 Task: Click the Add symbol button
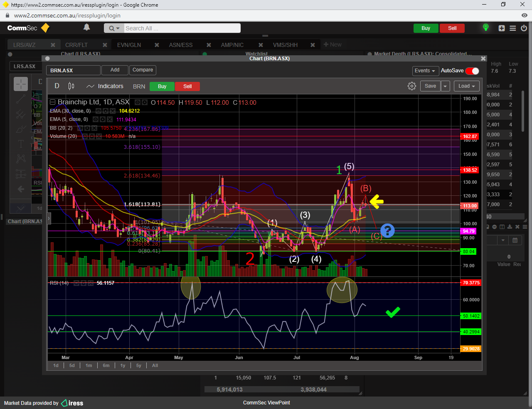[115, 70]
